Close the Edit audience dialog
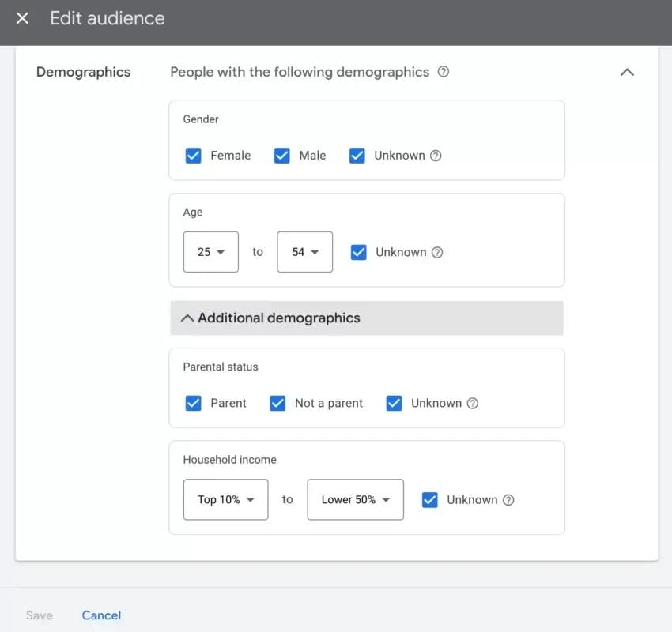 [22, 18]
